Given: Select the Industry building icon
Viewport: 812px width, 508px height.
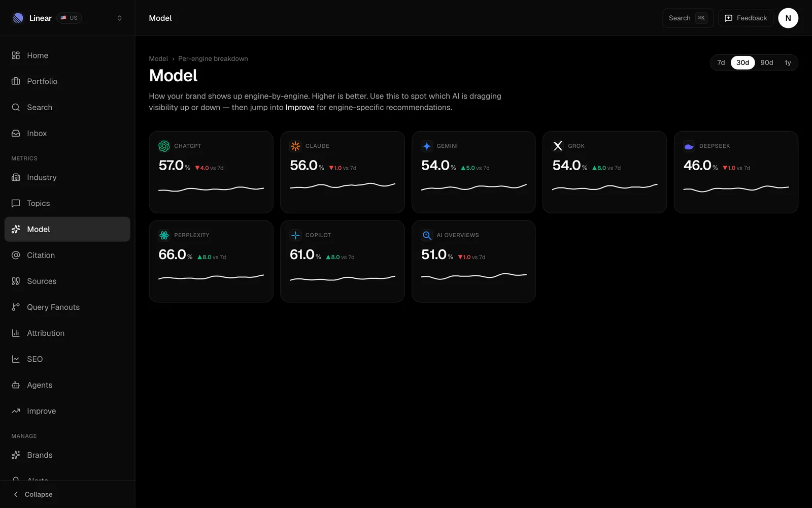Looking at the screenshot, I should (16, 177).
